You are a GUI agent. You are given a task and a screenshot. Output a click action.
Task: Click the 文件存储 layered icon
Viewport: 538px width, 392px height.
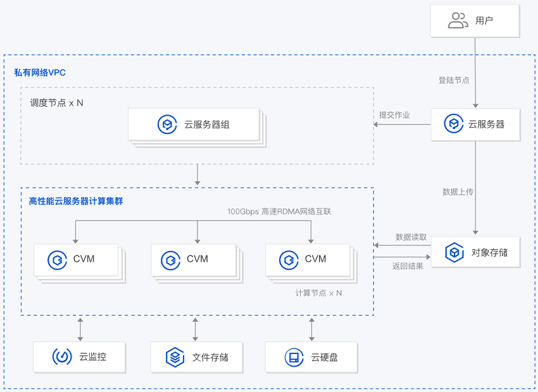175,357
